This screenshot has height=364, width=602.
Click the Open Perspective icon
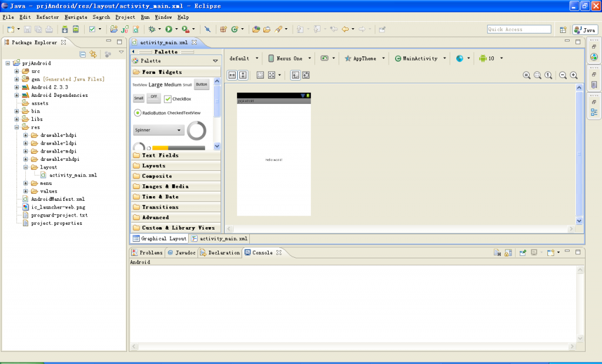(x=563, y=29)
